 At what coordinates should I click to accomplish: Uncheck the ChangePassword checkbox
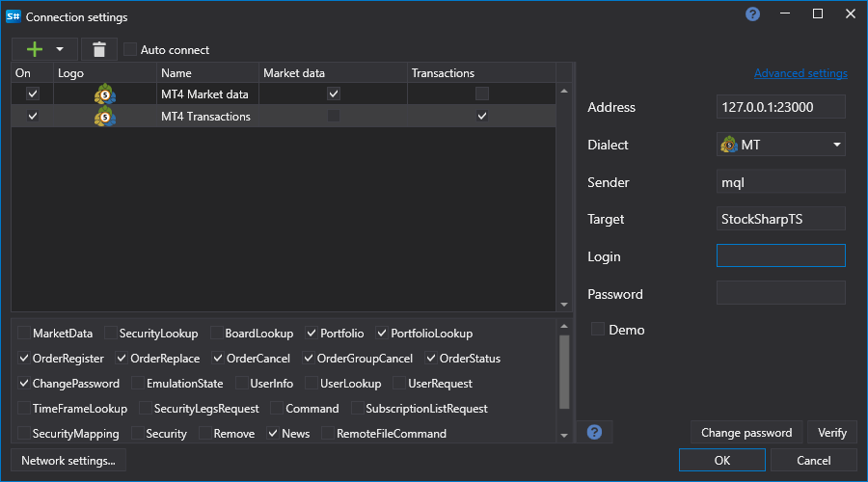(x=24, y=383)
